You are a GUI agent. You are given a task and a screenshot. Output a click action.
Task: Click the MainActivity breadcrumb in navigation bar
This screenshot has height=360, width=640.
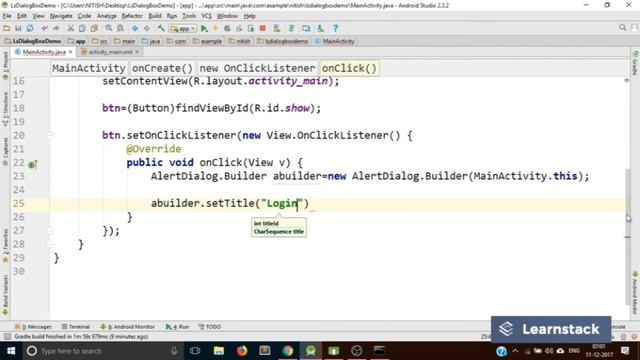tap(335, 41)
